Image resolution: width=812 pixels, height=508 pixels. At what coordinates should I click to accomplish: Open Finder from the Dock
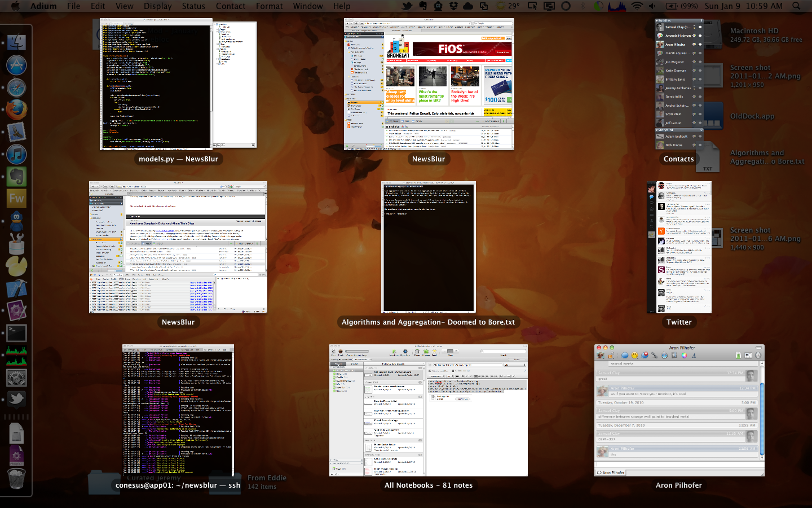click(16, 41)
